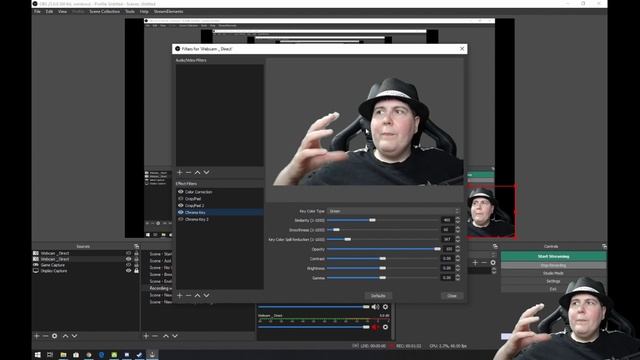The height and width of the screenshot is (360, 640).
Task: Remove scene with Scenes panel minus icon
Action: tap(155, 336)
